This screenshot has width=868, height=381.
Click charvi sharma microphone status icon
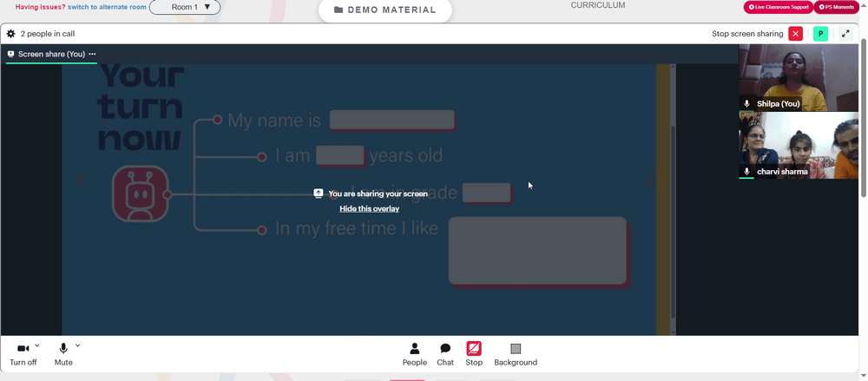click(x=746, y=172)
